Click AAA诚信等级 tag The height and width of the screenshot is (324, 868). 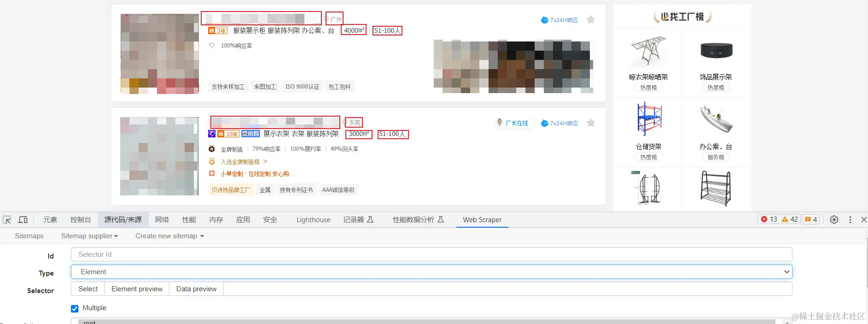338,190
